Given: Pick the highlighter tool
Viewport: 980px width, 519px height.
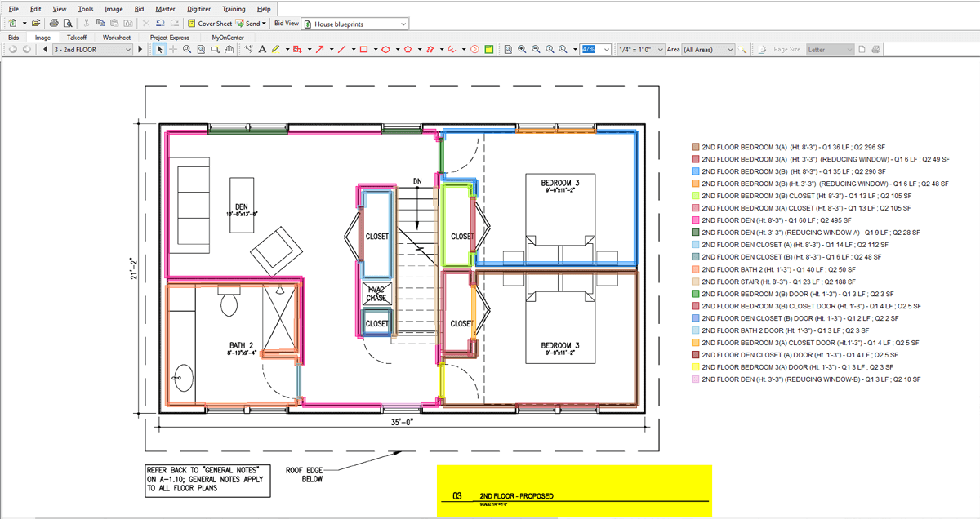Looking at the screenshot, I should 276,50.
